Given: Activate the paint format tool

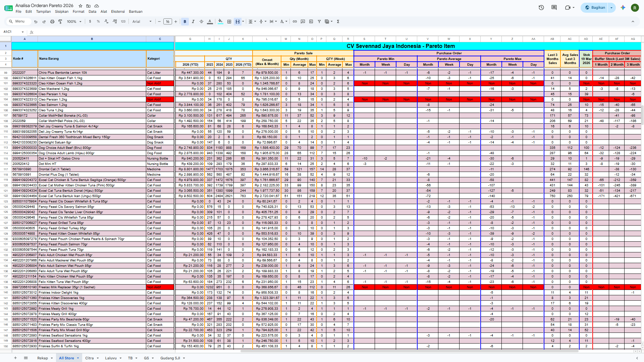Looking at the screenshot, I should (60, 21).
